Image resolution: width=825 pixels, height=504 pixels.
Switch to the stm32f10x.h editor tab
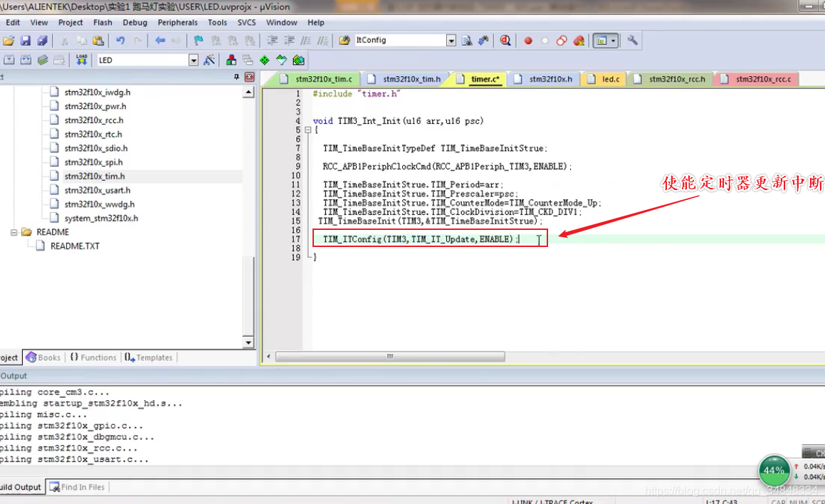point(544,79)
